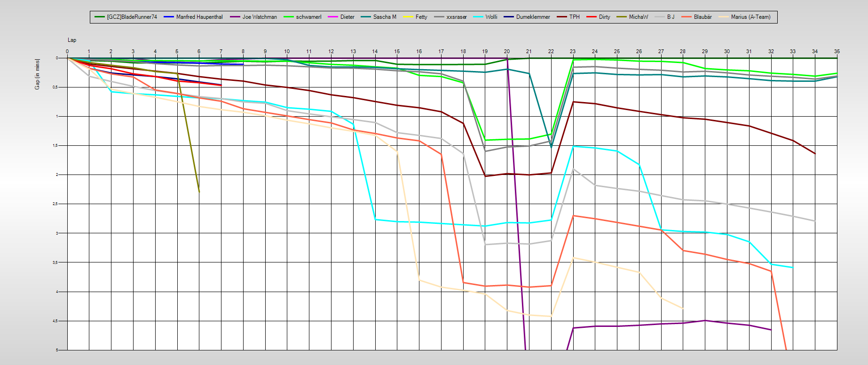Screen dimensions: 868x365
Task: Click the Joe Watchman legend entry
Action: pyautogui.click(x=260, y=17)
